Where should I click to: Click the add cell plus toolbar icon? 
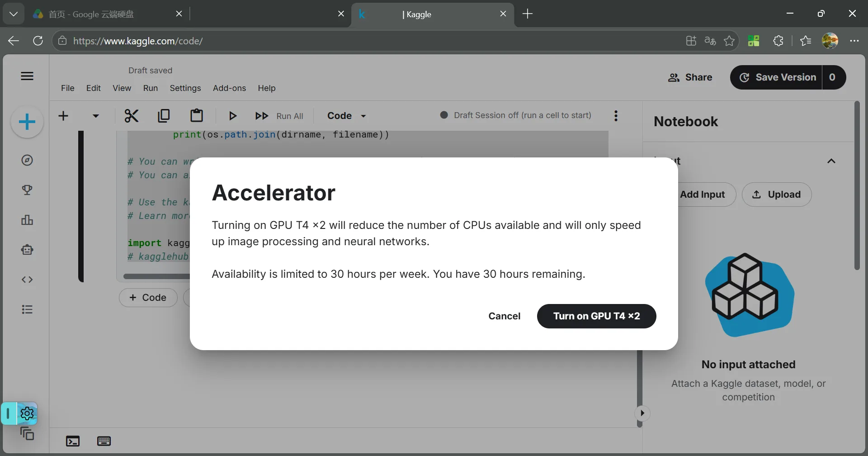click(x=63, y=116)
